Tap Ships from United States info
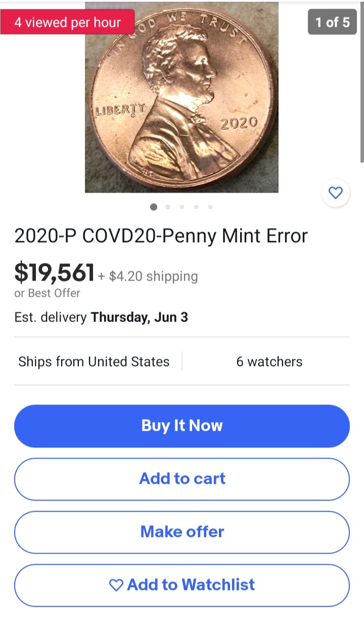364x631 pixels. pos(94,362)
